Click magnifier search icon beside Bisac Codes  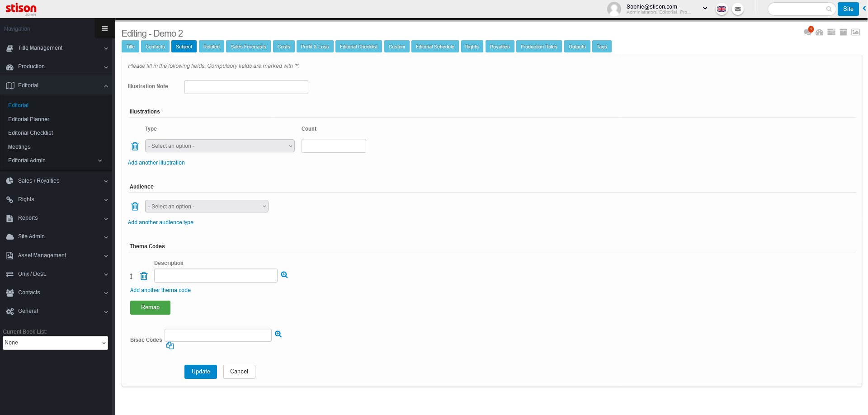[278, 334]
